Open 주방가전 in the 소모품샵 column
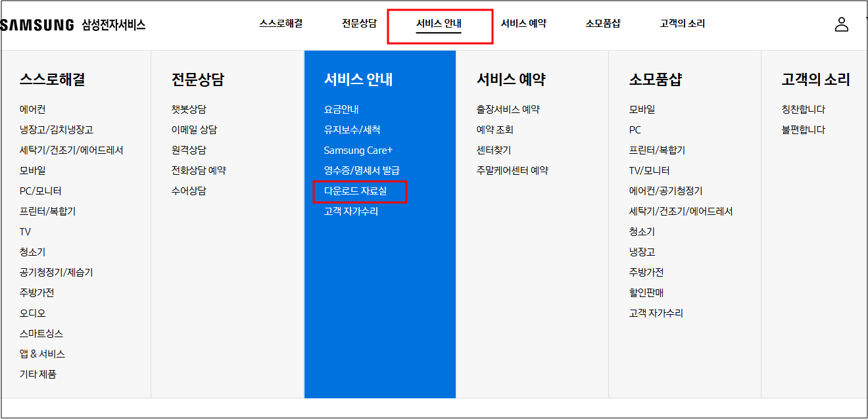This screenshot has width=868, height=420. 646,273
